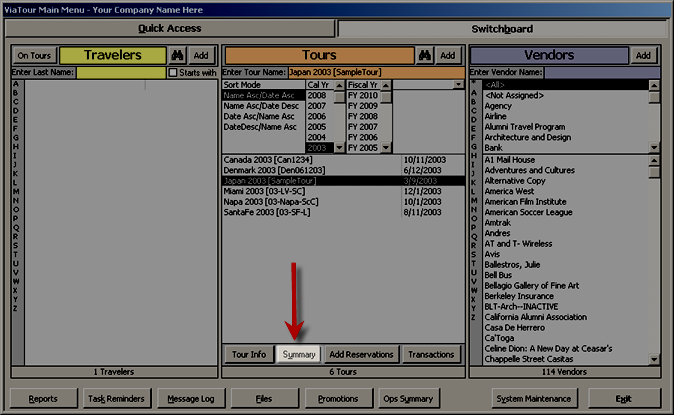The image size is (674, 415).
Task: Switch to the Switchboard tab
Action: 502,29
